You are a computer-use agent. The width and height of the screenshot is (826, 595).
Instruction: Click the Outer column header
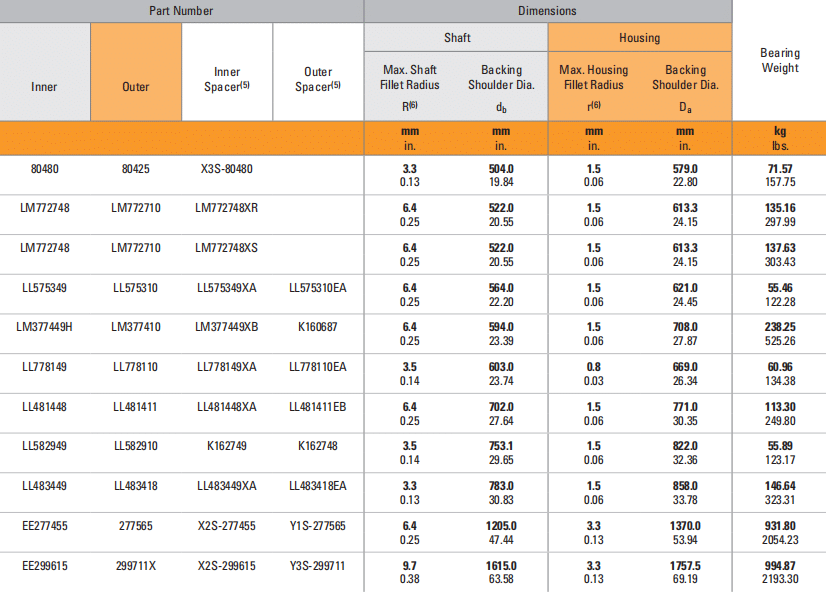pos(136,87)
